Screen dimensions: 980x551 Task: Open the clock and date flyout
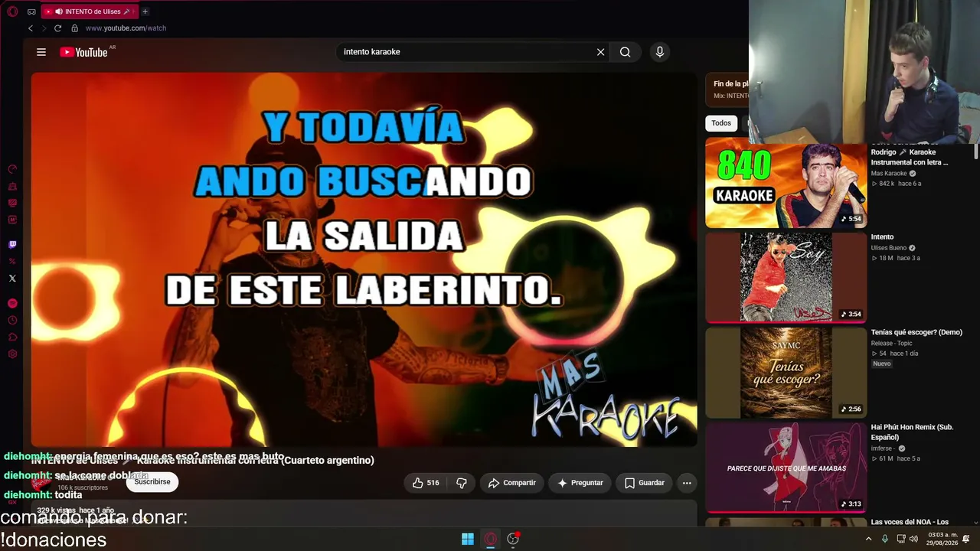[941, 539]
